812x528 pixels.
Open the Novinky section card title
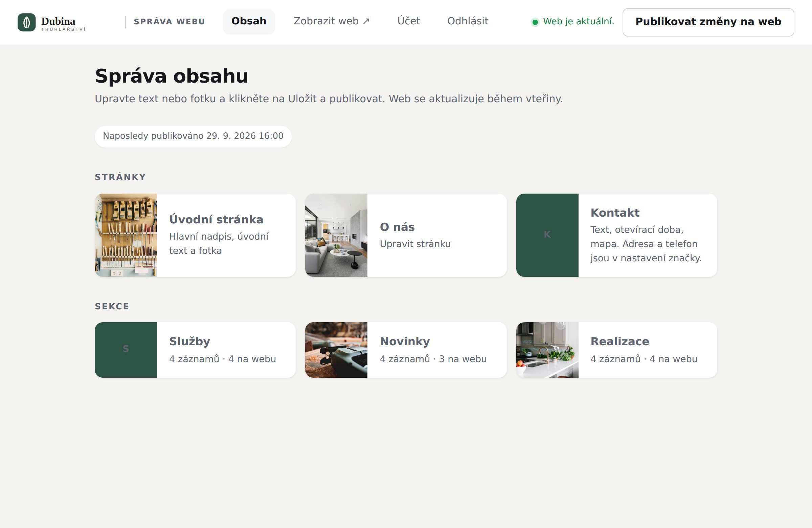pos(405,341)
